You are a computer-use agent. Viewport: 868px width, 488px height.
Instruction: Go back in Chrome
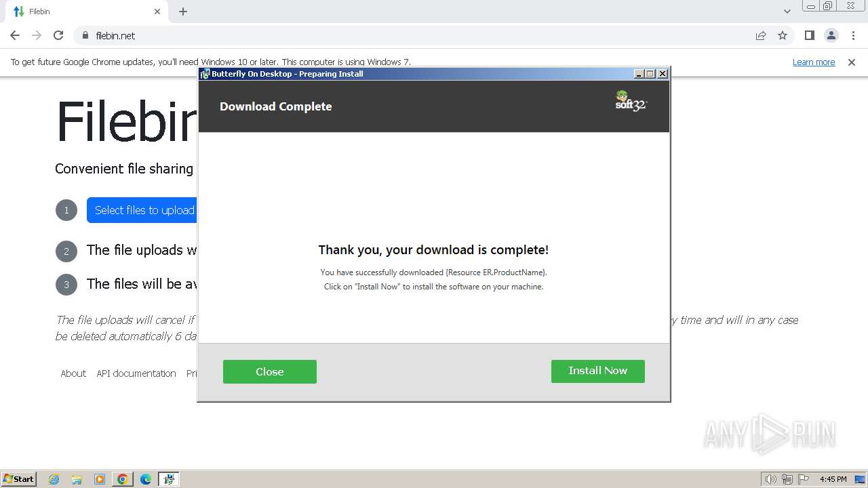pos(15,35)
